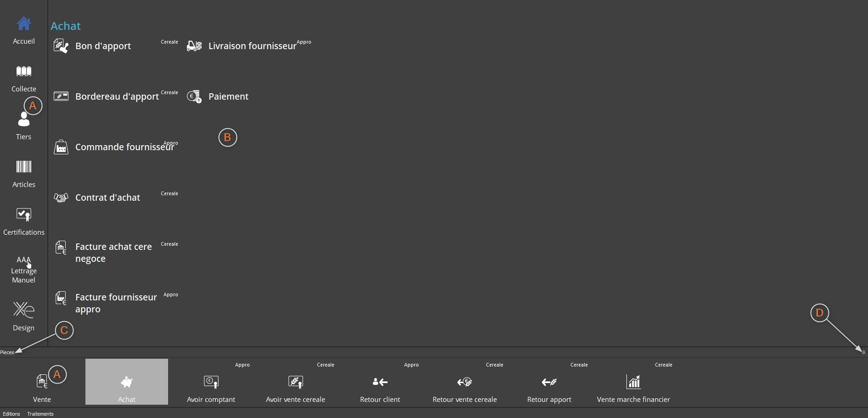The width and height of the screenshot is (868, 418).
Task: Switch to the Vente tab
Action: point(42,382)
